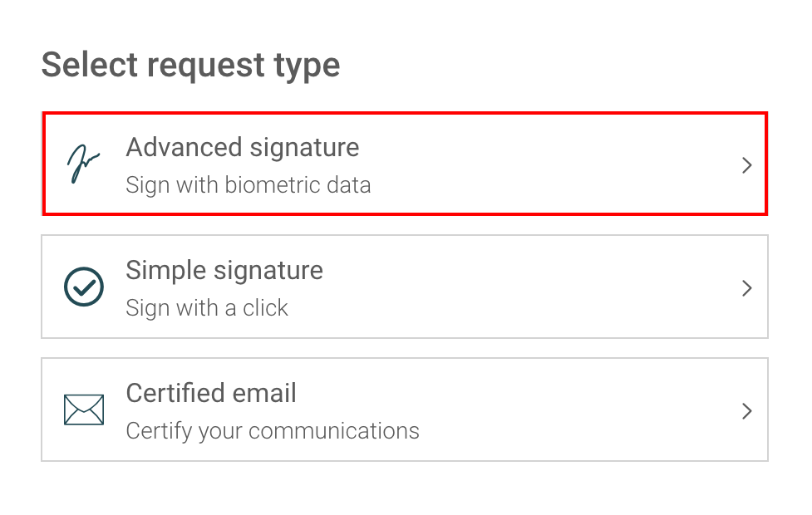Click the 'Select request type' heading

point(190,66)
